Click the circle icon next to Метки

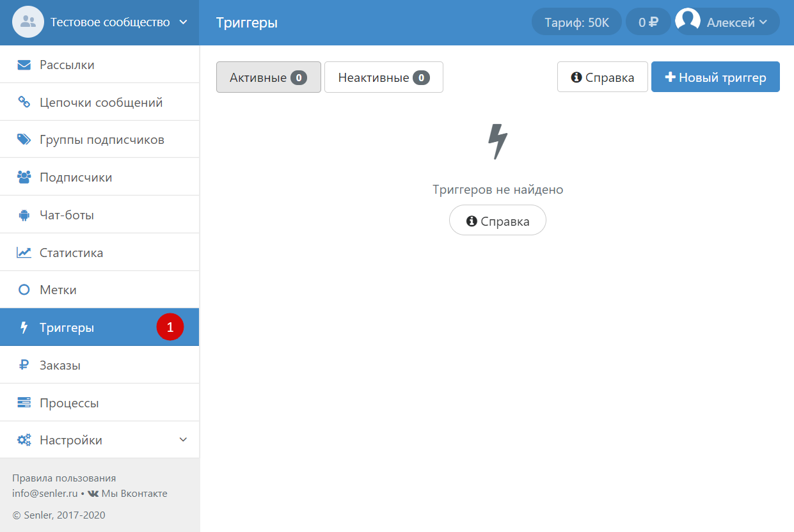tap(24, 290)
